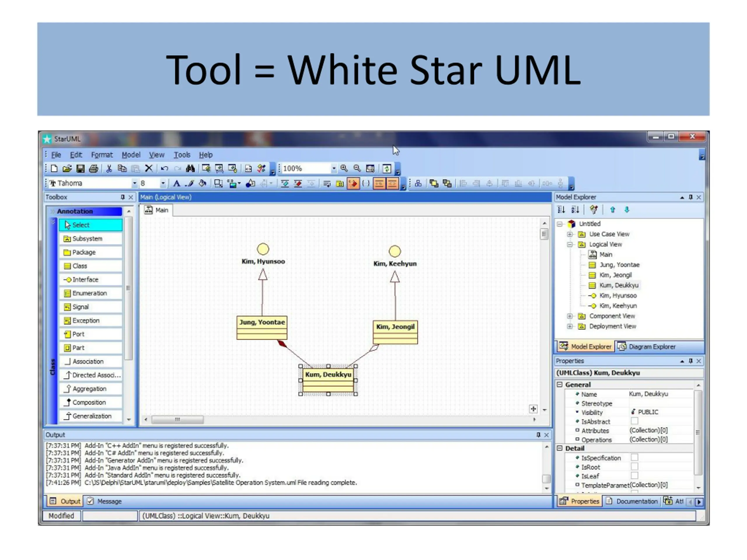Click the Font color A icon

176,183
